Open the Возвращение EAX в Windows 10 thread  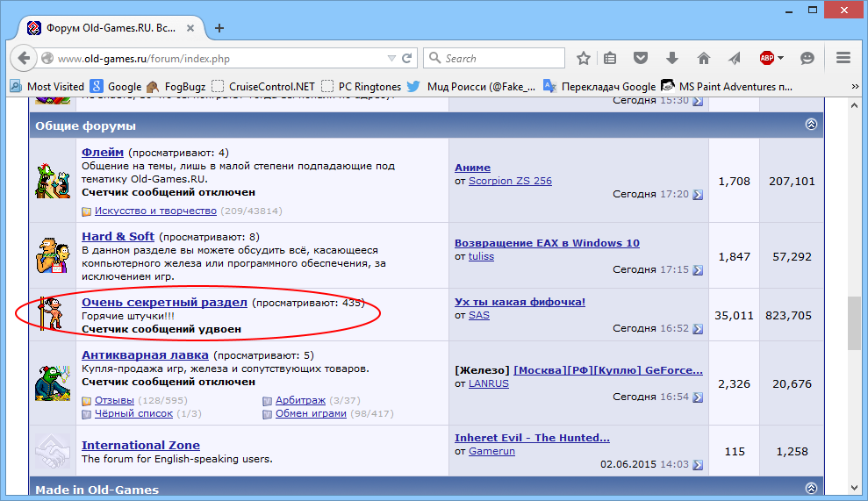tap(547, 242)
